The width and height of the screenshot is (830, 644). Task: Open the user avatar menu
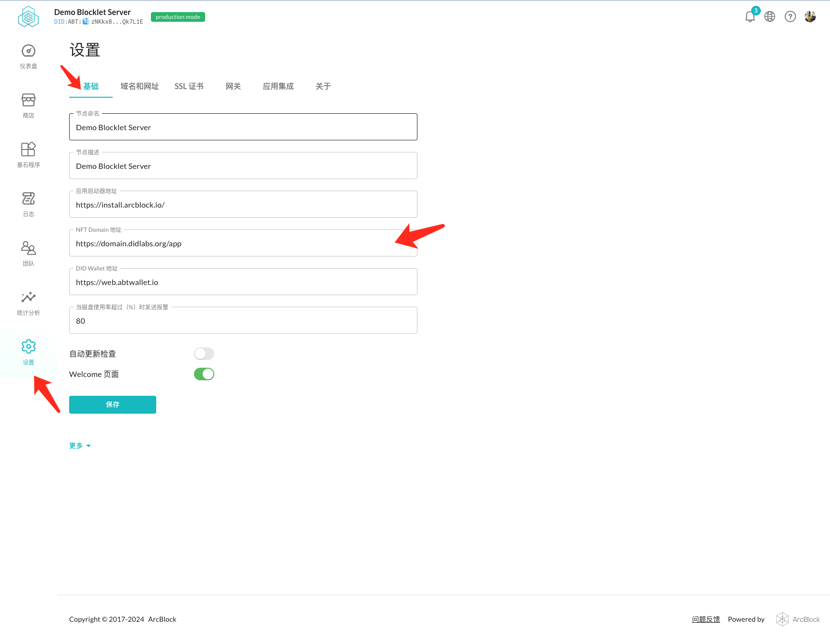point(810,17)
